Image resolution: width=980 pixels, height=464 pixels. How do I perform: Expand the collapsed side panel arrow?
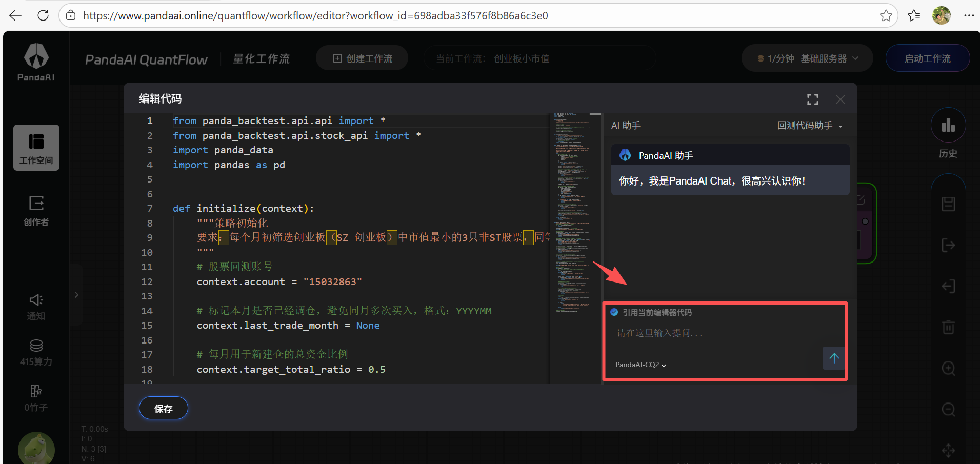(x=76, y=295)
